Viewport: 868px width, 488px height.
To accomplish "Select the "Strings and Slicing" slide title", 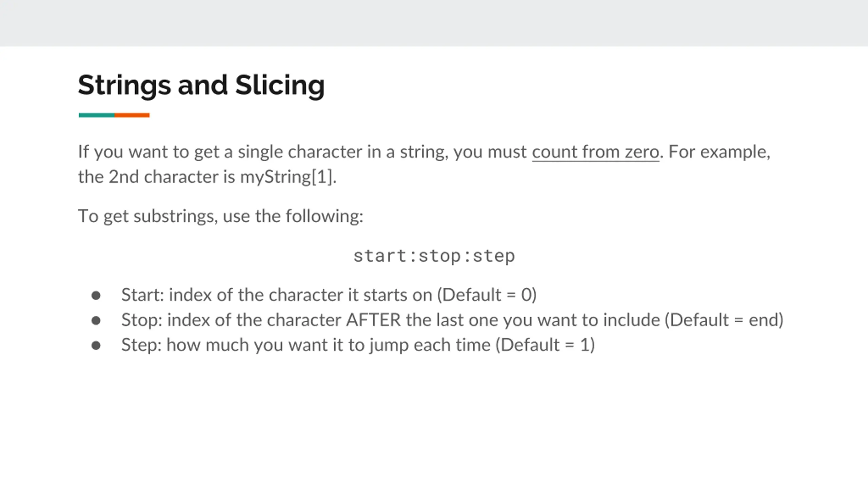I will (201, 85).
